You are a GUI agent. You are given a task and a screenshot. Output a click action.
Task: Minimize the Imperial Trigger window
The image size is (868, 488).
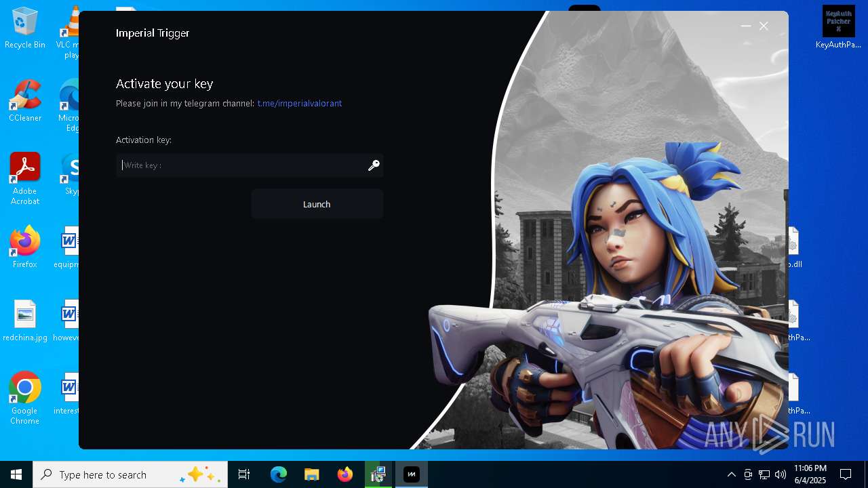[x=746, y=26]
